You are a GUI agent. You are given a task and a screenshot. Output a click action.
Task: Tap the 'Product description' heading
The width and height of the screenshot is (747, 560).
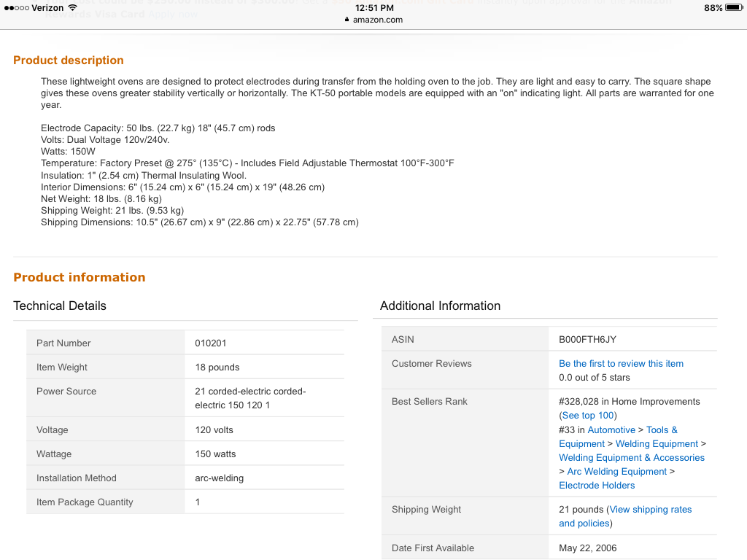coord(69,61)
